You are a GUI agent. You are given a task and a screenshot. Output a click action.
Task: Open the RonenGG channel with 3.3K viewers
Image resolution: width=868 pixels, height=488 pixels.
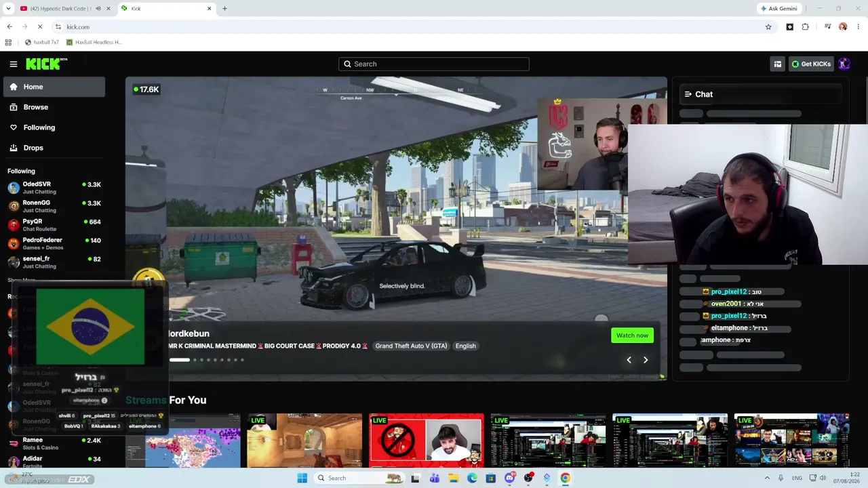pos(54,206)
